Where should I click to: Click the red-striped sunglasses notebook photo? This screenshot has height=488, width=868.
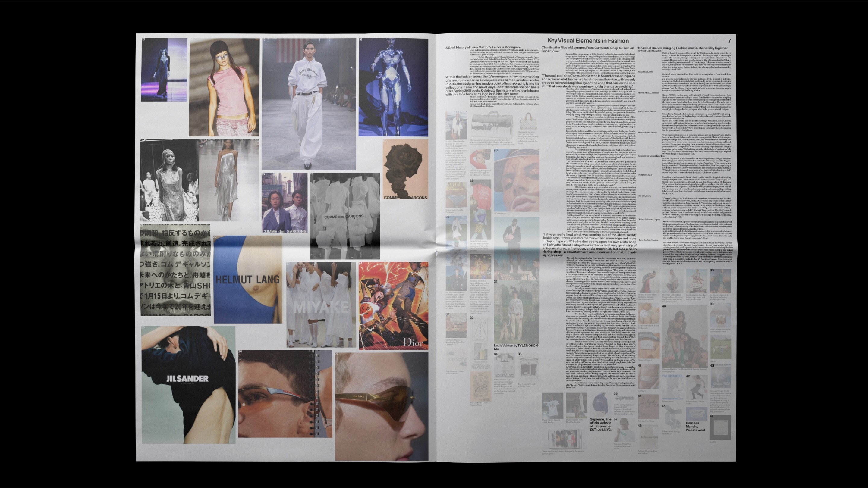285,393
